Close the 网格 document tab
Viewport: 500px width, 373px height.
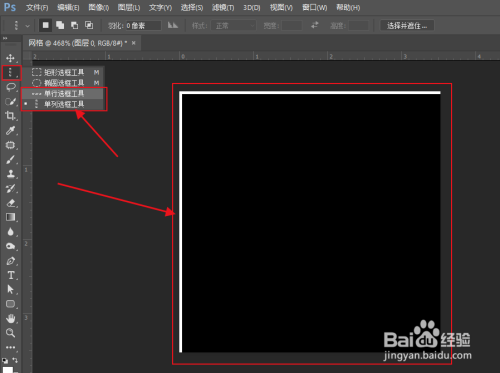tap(134, 43)
